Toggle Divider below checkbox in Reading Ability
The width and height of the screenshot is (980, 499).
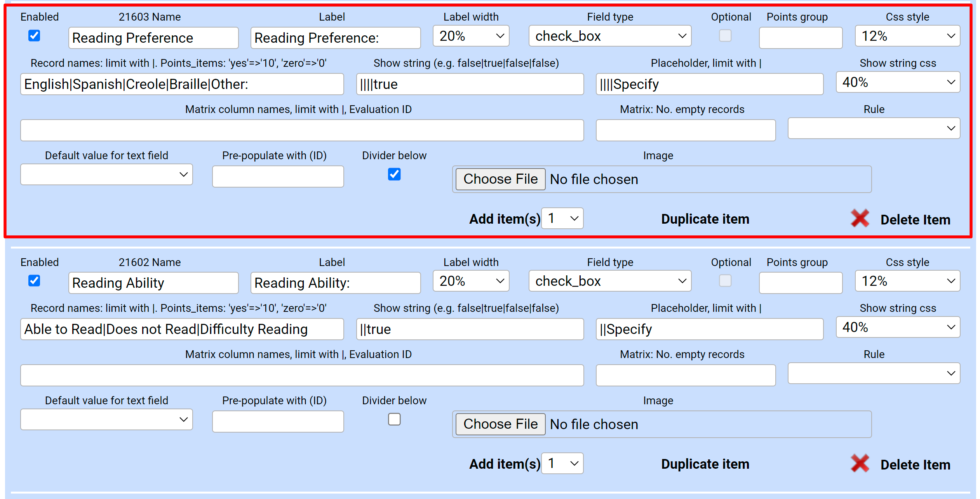tap(394, 419)
